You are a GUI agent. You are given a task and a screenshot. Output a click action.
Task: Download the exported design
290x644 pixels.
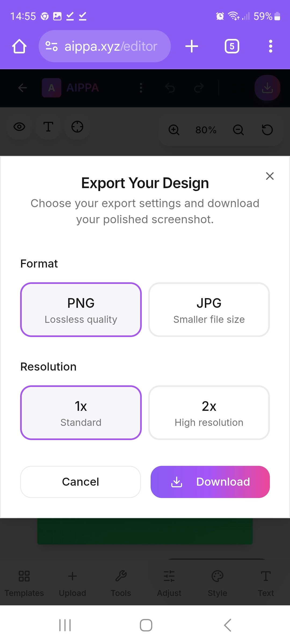pyautogui.click(x=210, y=481)
